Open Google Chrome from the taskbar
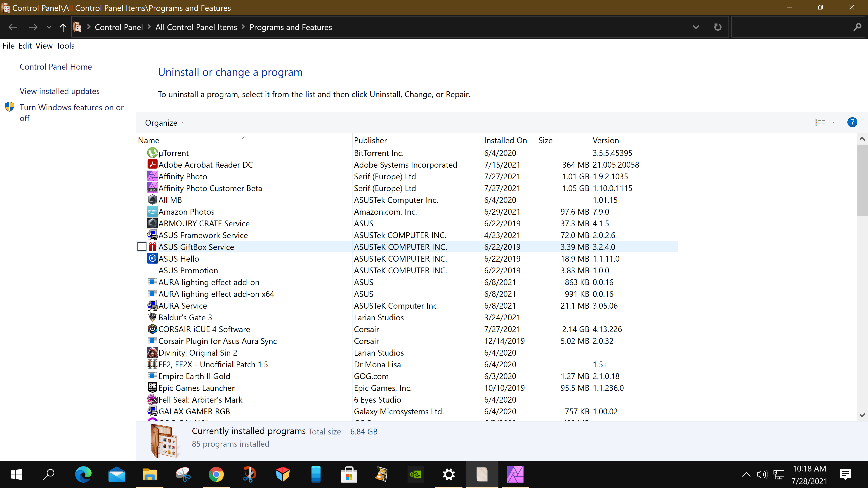Viewport: 868px width, 488px height. [x=216, y=474]
